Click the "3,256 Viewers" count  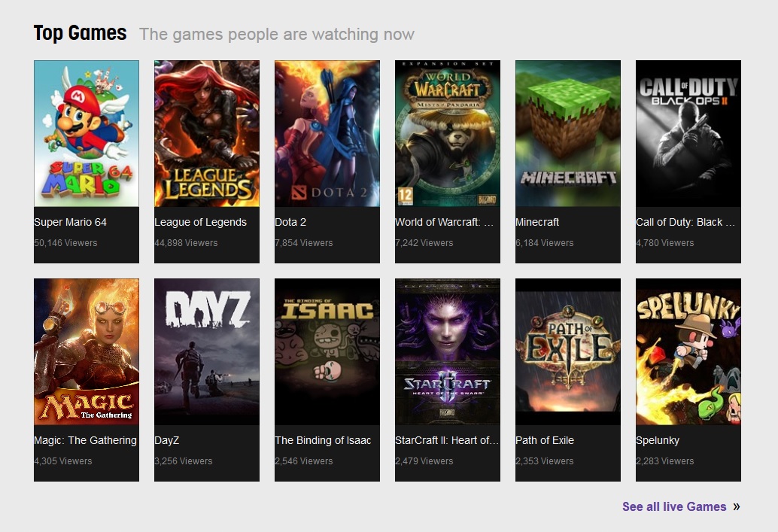click(x=184, y=461)
